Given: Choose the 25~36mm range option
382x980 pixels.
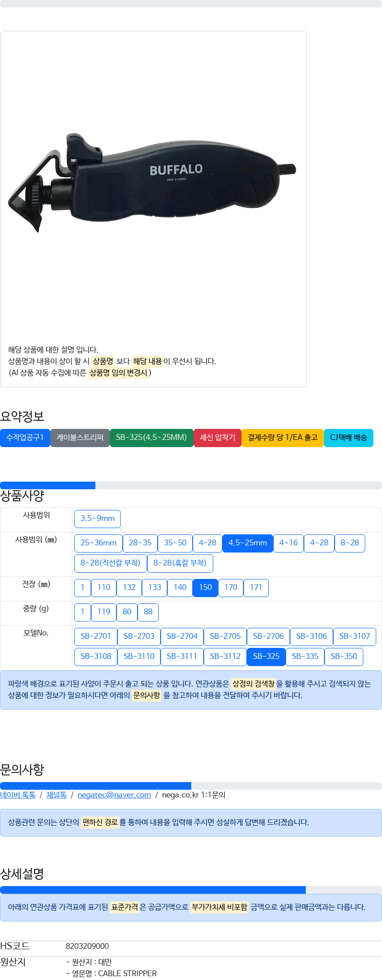Looking at the screenshot, I should pos(99,543).
